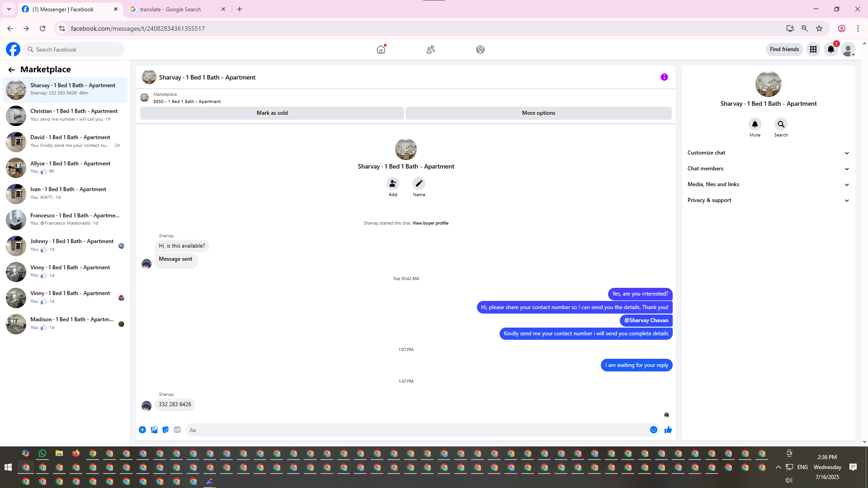Screen dimensions: 868x488
Task: Click the message '332 283 6426'
Action: coord(175,404)
